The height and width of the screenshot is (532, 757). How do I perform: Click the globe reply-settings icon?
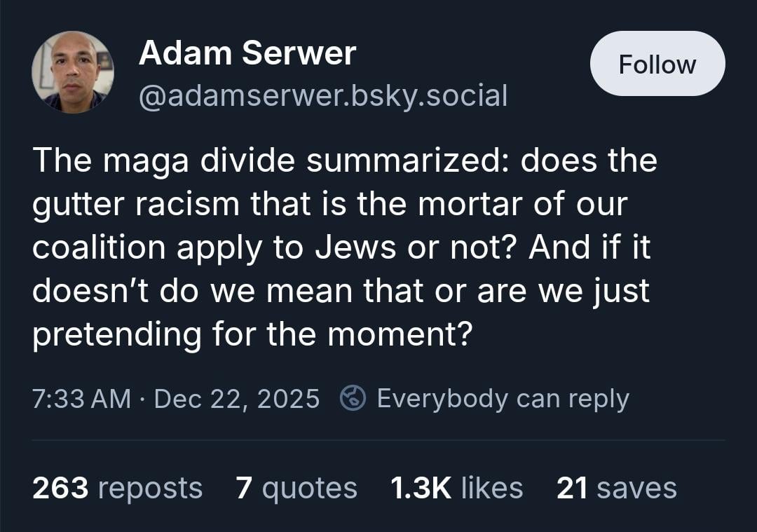coord(353,398)
